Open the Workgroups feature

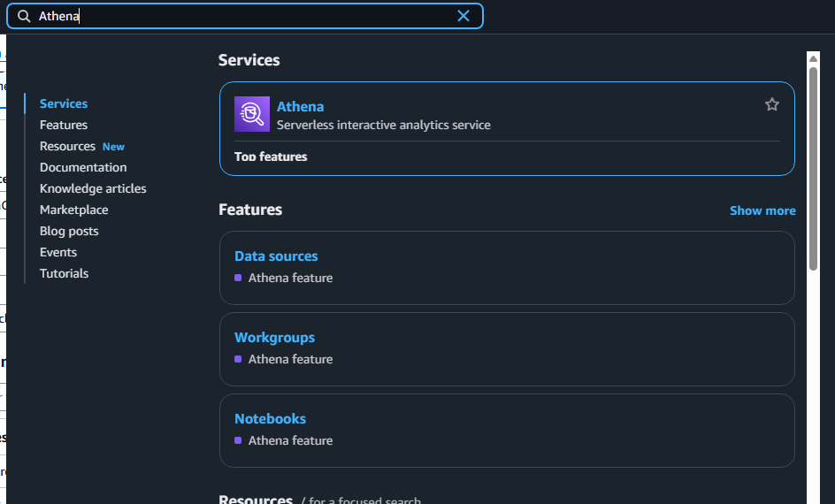[x=274, y=338]
